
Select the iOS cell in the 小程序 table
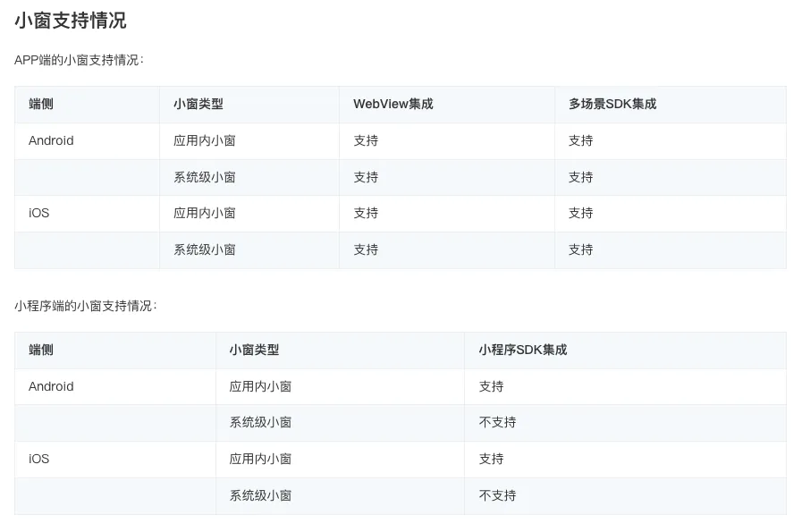pos(39,459)
